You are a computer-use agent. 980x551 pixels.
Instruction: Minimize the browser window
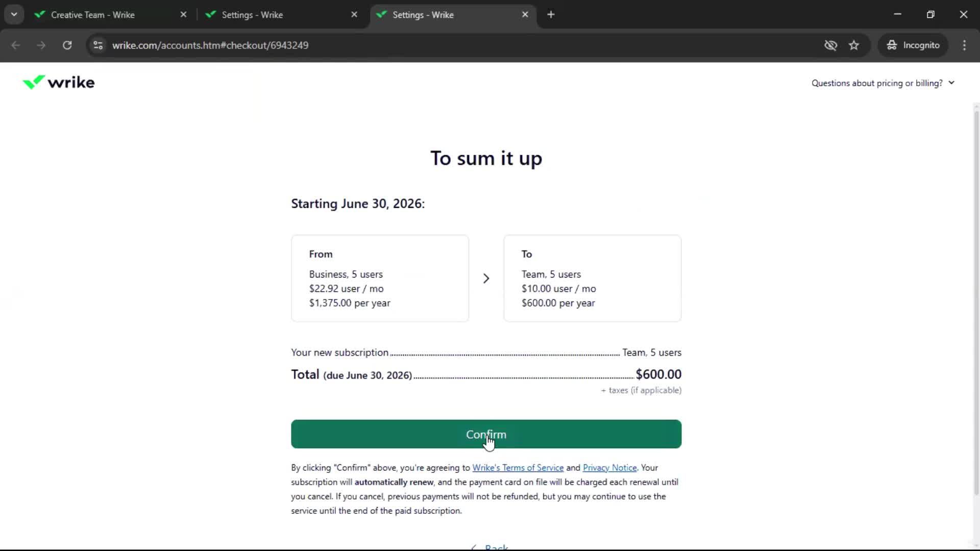pyautogui.click(x=897, y=14)
